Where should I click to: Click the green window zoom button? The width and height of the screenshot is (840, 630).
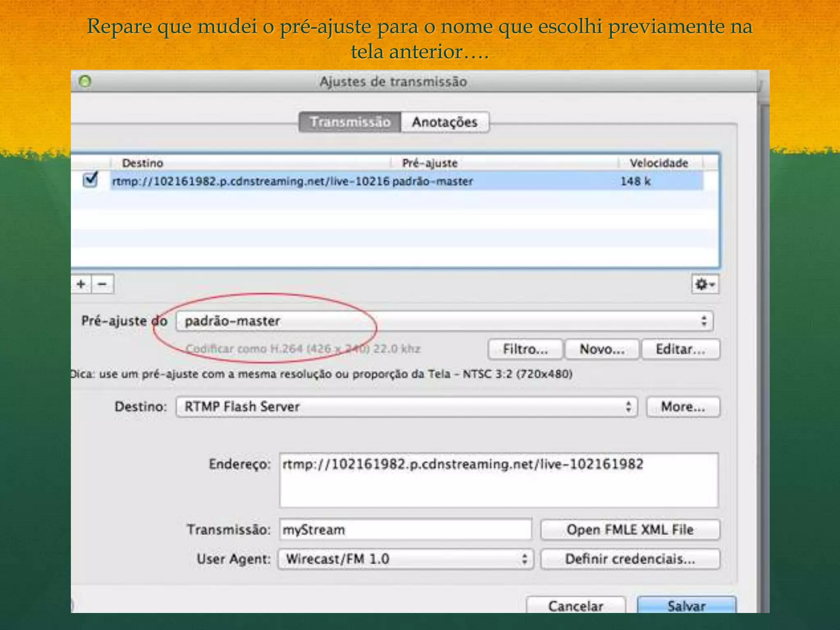tap(85, 81)
